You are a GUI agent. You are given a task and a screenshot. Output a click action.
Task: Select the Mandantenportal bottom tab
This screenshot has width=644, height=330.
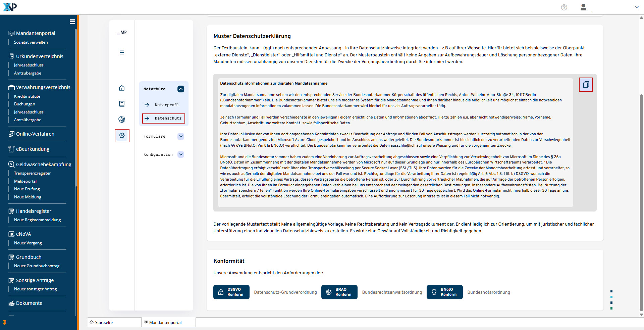(165, 323)
